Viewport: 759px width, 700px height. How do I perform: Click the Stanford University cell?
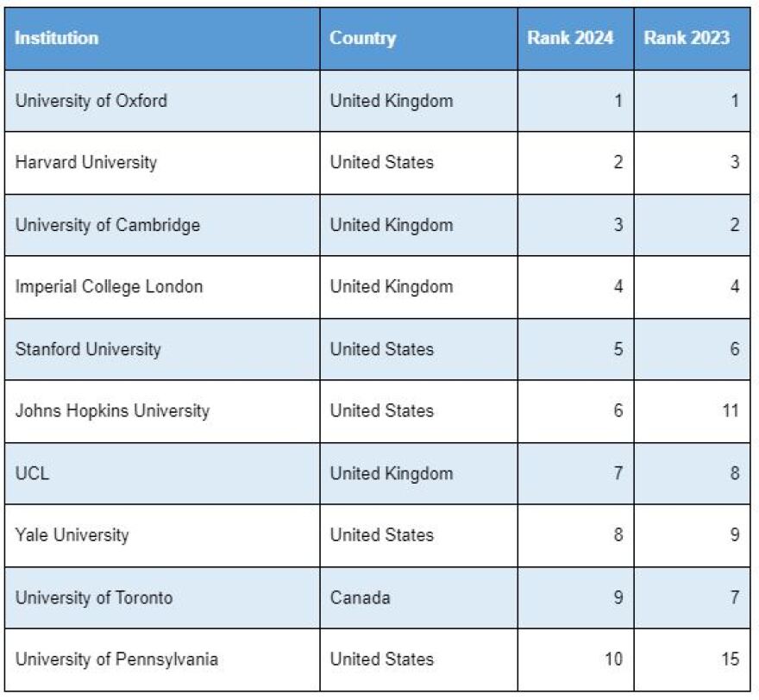tap(88, 349)
